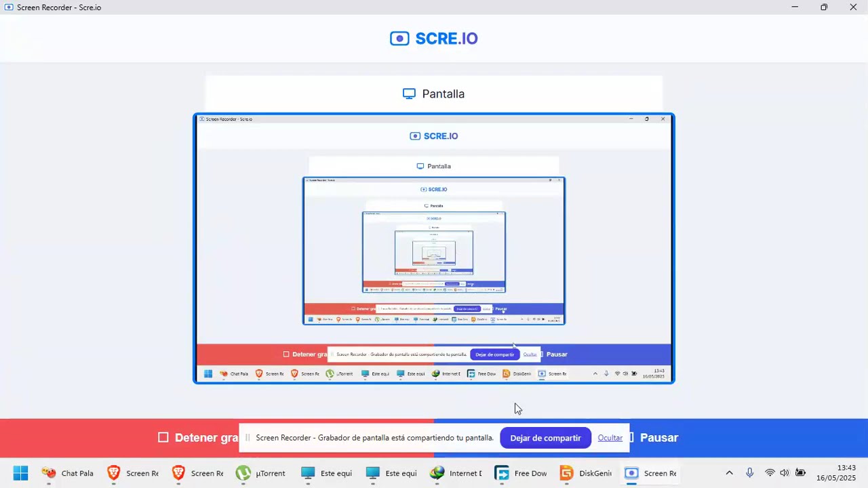Viewport: 868px width, 488px height.
Task: Open Internet Download Manager taskbar item
Action: (x=456, y=473)
